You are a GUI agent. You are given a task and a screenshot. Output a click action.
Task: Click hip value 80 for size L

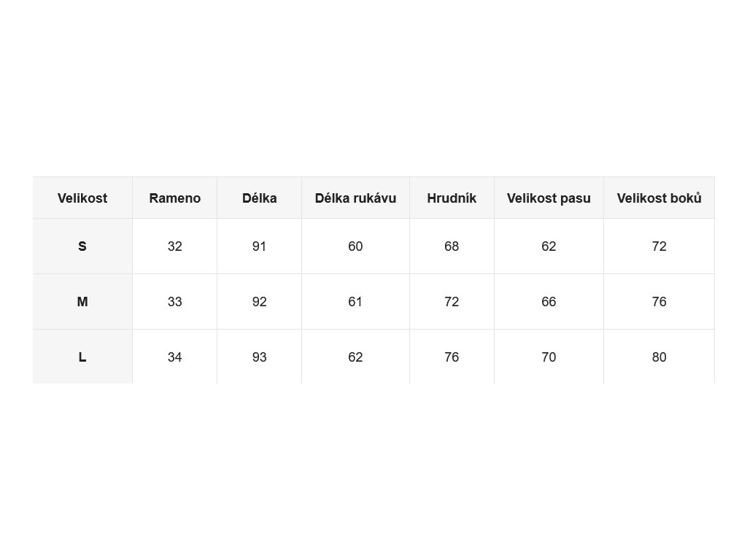pos(659,357)
